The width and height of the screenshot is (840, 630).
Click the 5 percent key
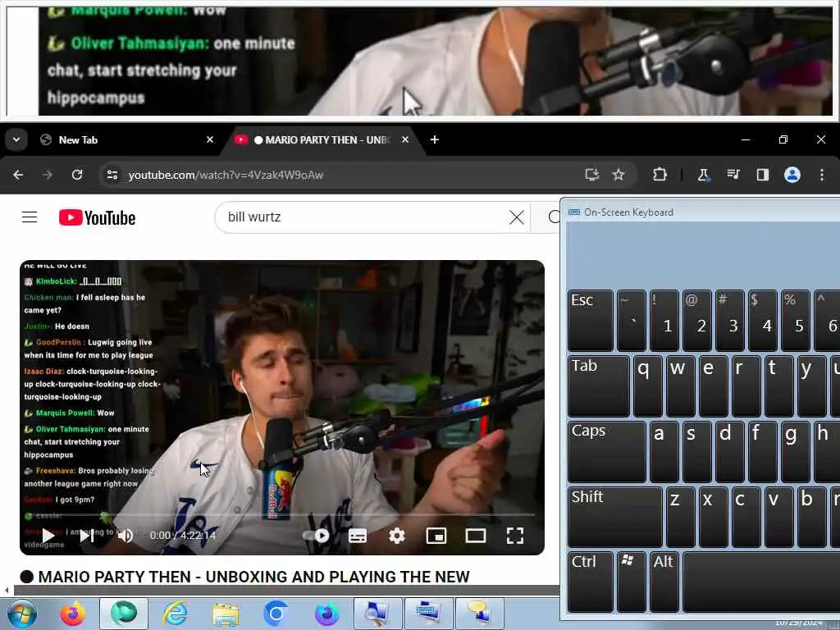[795, 321]
